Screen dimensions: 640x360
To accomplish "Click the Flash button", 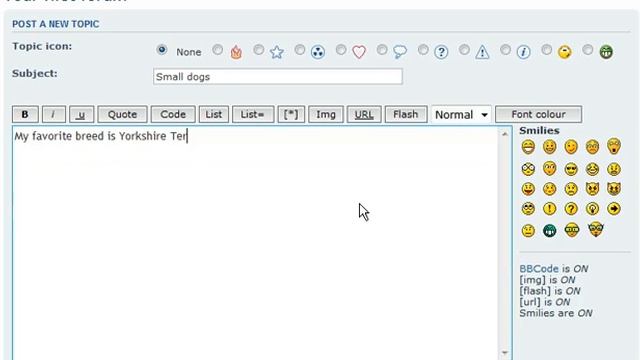I will click(406, 114).
